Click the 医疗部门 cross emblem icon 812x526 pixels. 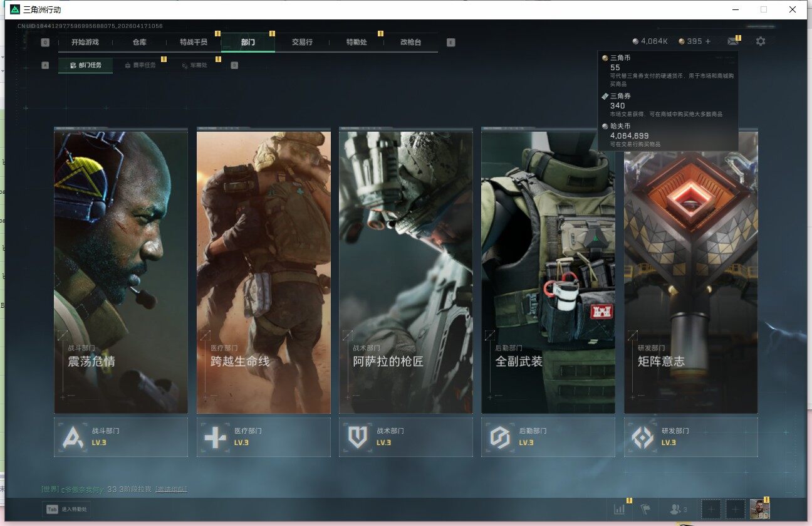click(215, 437)
